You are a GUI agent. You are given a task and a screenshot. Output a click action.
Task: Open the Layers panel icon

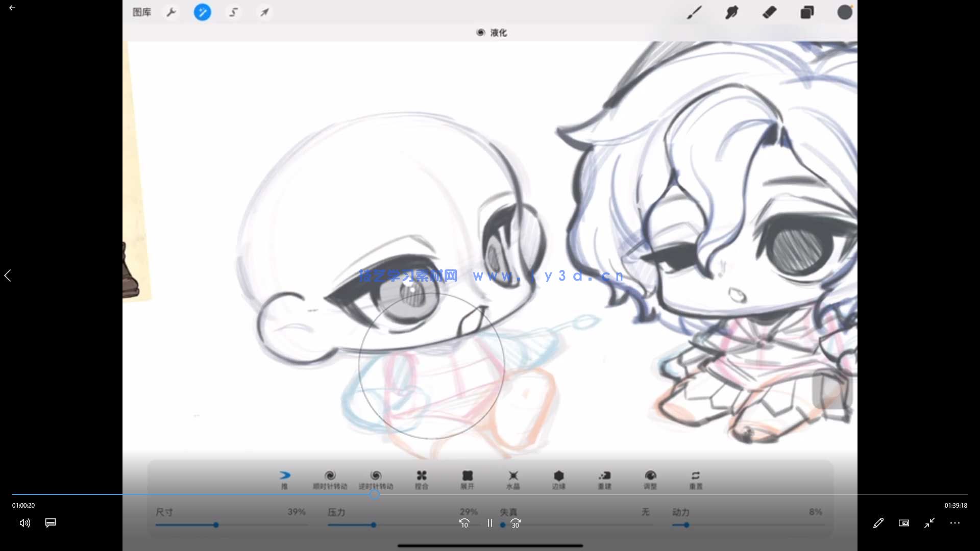(807, 12)
